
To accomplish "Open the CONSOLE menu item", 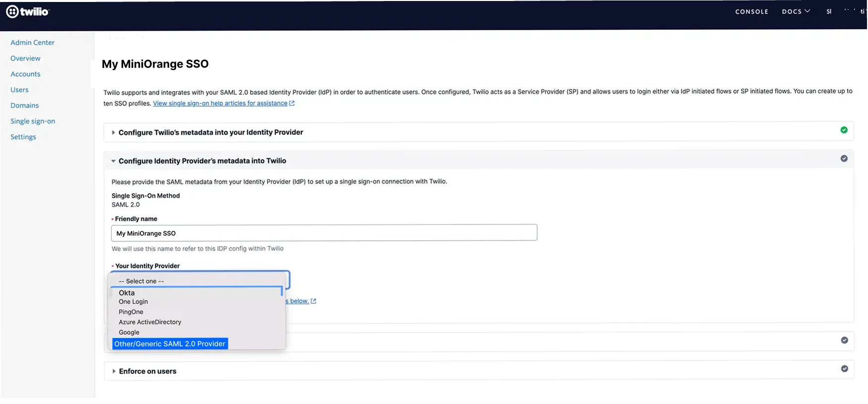I will (751, 11).
